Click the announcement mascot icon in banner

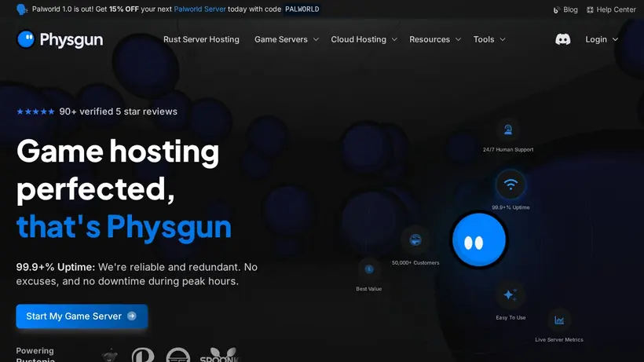[x=22, y=9]
